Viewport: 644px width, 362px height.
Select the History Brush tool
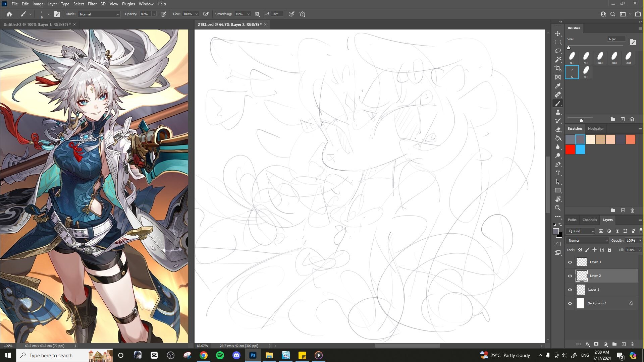pos(558,121)
